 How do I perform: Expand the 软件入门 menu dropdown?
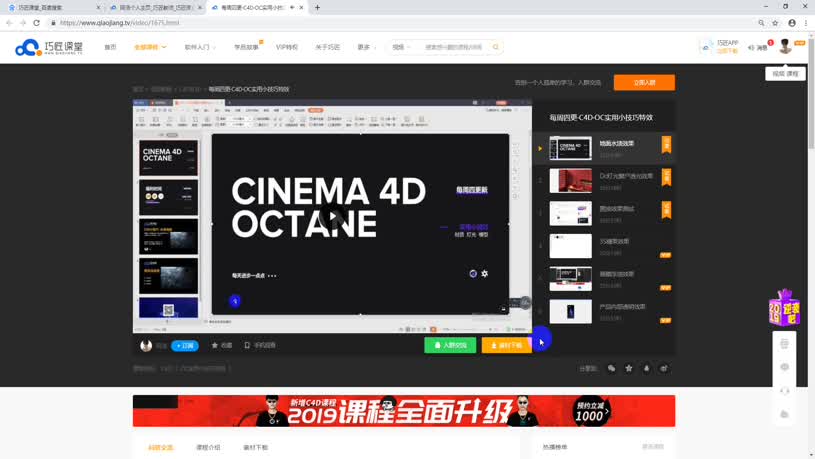pos(200,47)
